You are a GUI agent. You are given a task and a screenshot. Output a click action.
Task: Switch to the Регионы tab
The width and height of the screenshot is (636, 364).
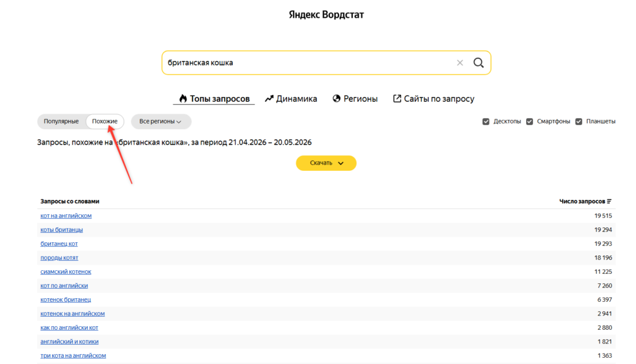pos(355,99)
